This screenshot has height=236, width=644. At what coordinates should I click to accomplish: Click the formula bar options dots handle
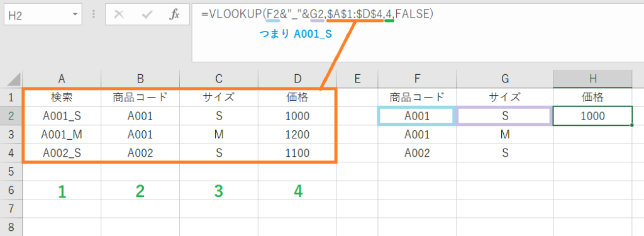(94, 15)
